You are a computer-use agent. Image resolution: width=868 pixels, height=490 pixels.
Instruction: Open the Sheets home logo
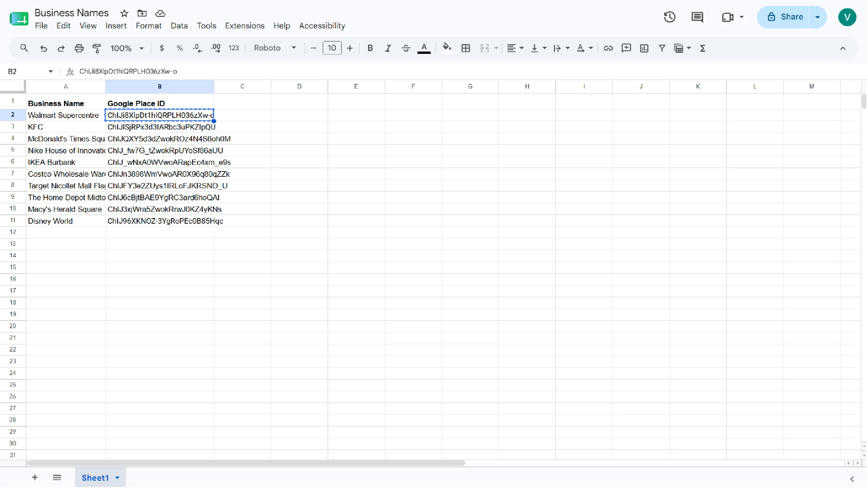click(19, 19)
